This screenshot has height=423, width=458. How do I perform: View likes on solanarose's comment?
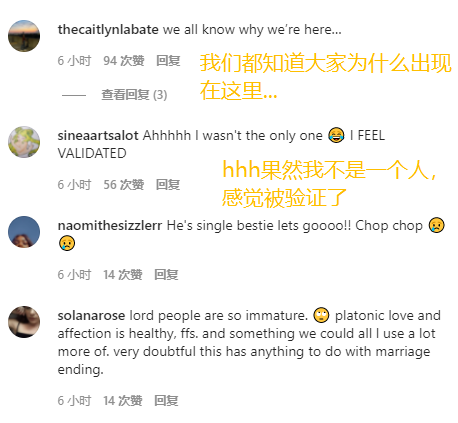click(x=123, y=401)
